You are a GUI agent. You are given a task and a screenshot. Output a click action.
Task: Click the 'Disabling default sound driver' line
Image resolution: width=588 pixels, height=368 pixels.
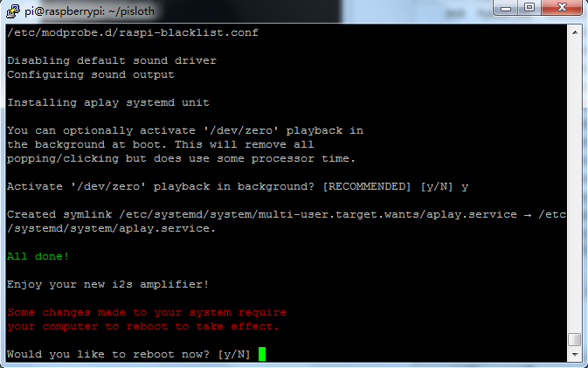(112, 61)
